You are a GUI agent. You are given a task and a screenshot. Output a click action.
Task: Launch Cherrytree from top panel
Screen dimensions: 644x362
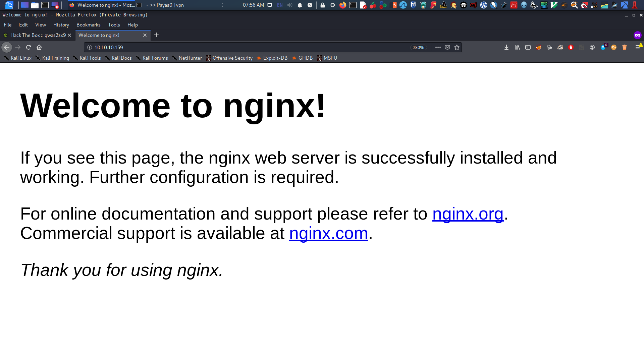pos(373,5)
